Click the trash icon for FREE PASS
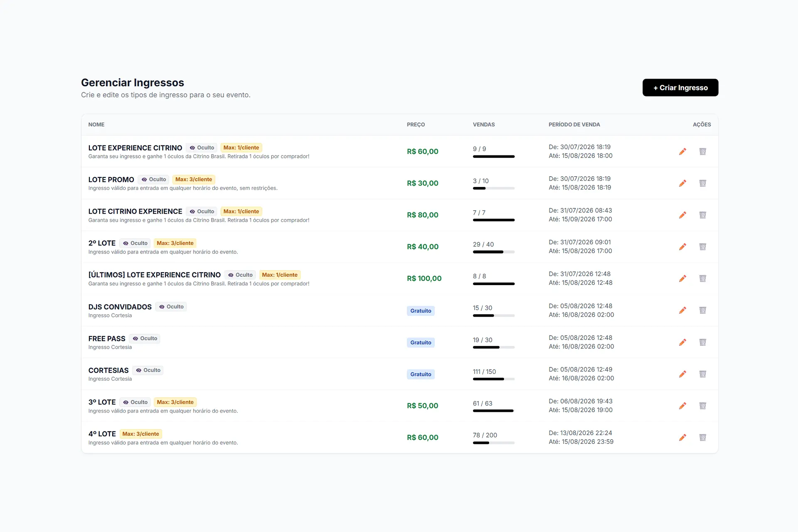 (x=702, y=342)
